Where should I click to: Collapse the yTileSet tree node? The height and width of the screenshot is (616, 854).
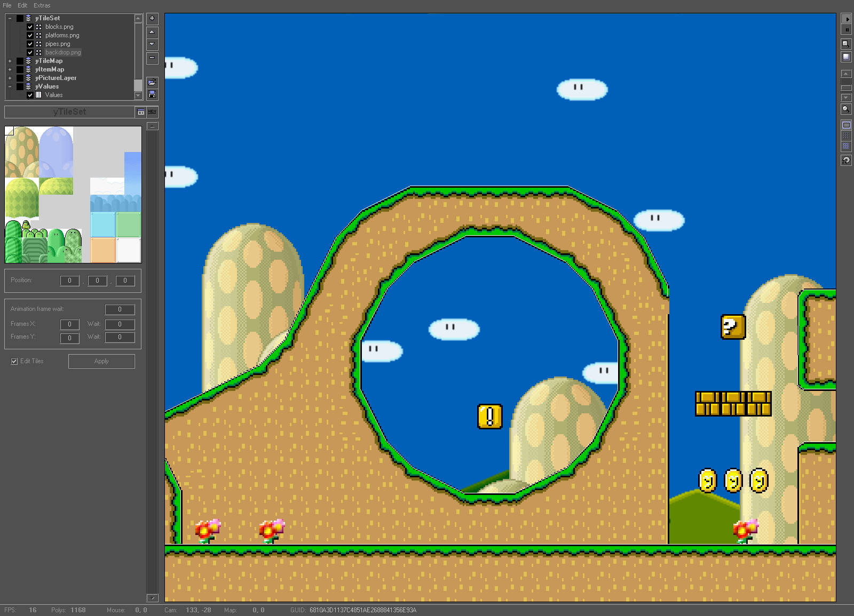point(10,18)
